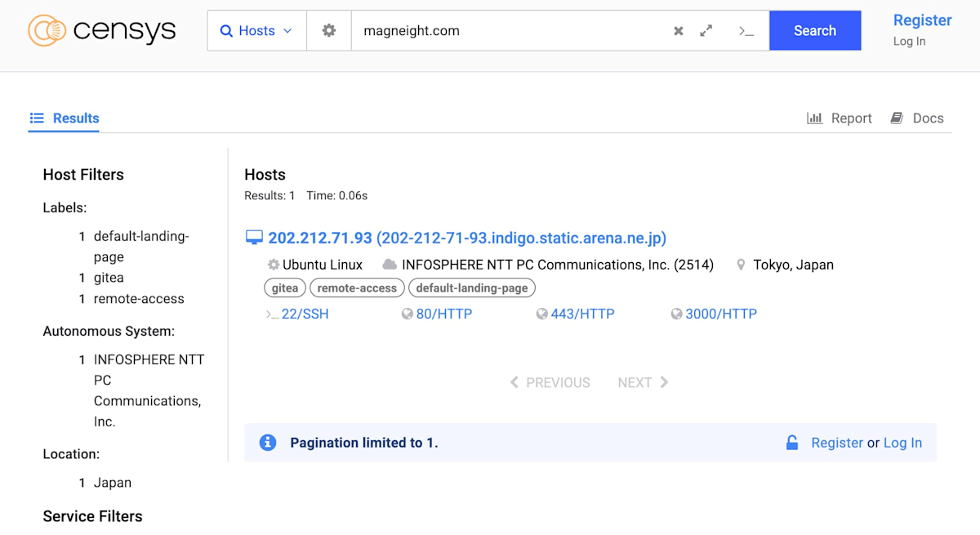
Task: Click 'INFOSPHERE NTT PC Communications, Inc. (2514)' text
Action: 558,265
